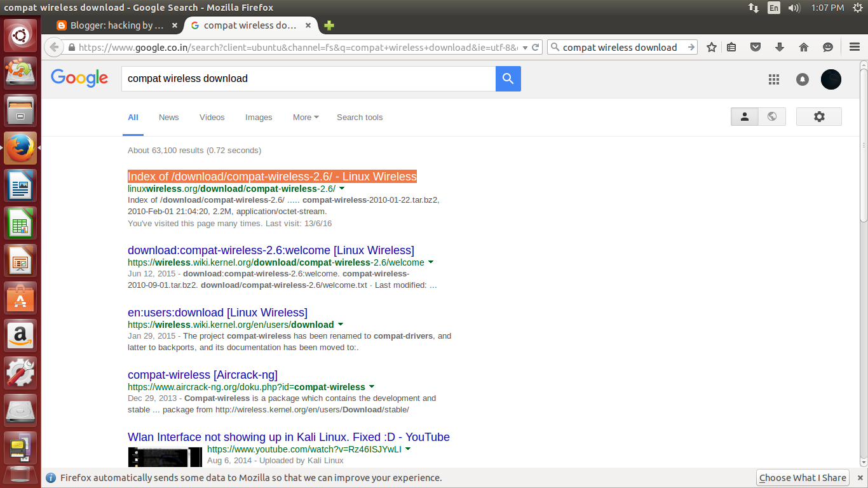Launch the Files manager from the dock
The image size is (868, 488).
pos(21,111)
